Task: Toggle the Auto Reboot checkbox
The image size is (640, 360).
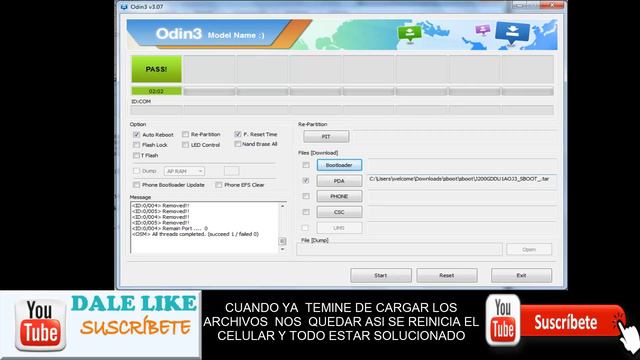Action: [137, 134]
